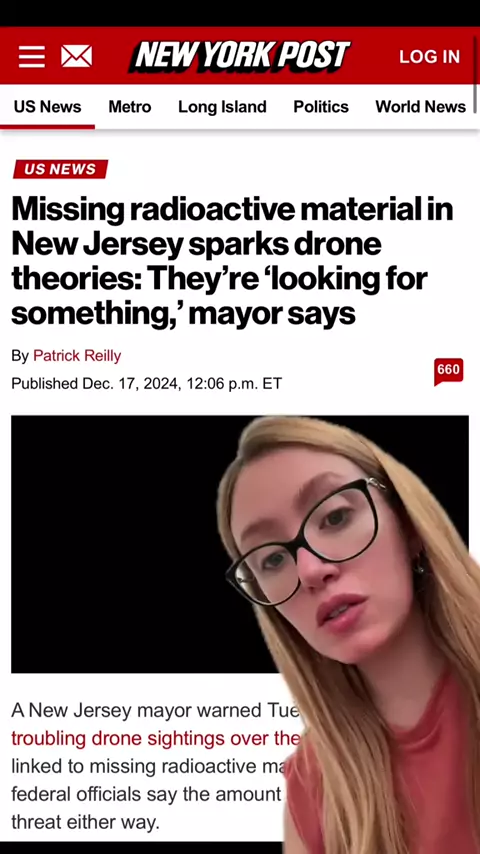Select the US News tab
This screenshot has width=480, height=854.
click(47, 107)
